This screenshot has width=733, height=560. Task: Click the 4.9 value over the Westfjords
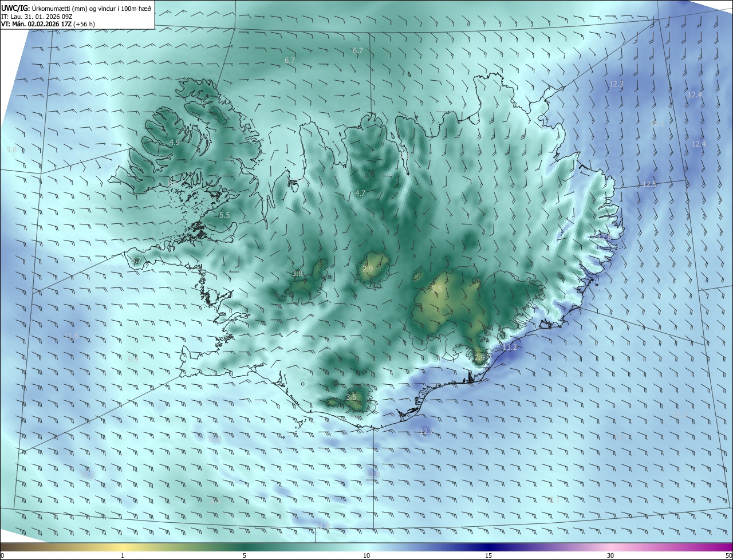tap(175, 142)
